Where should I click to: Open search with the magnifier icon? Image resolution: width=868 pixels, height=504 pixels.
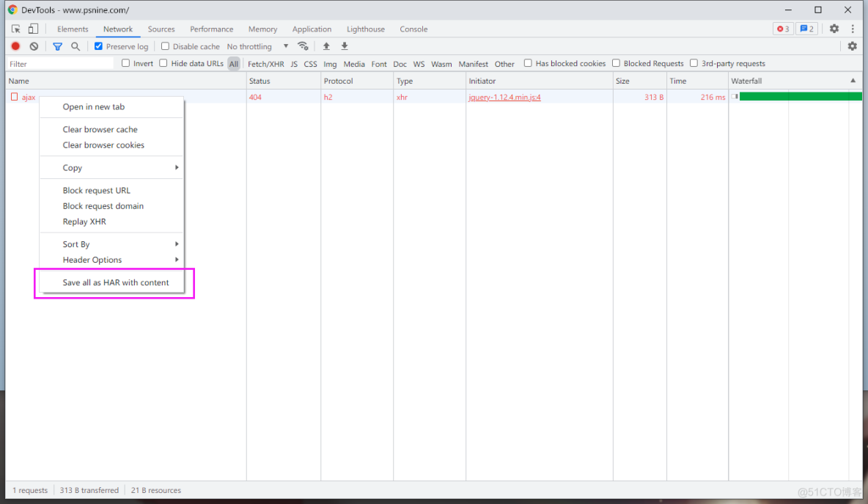pos(76,46)
